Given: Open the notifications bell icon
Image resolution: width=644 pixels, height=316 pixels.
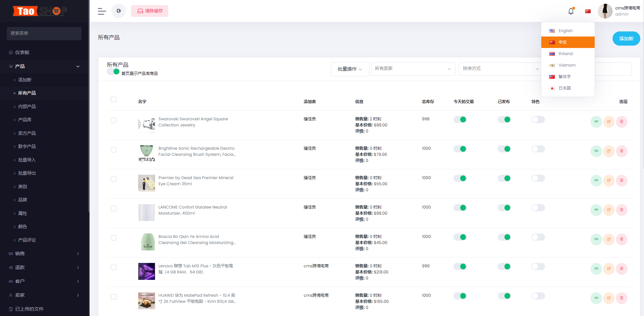Looking at the screenshot, I should click(571, 11).
